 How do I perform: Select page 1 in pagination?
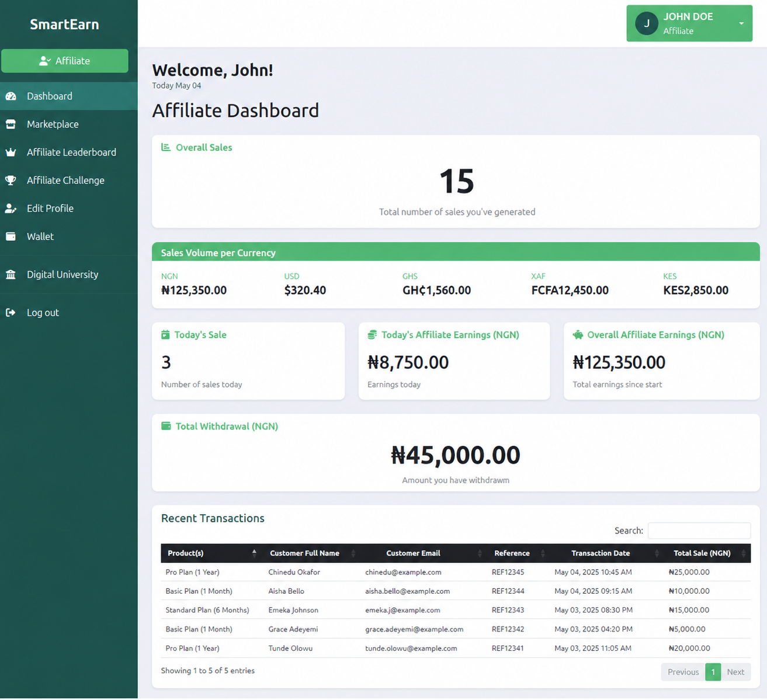point(713,672)
